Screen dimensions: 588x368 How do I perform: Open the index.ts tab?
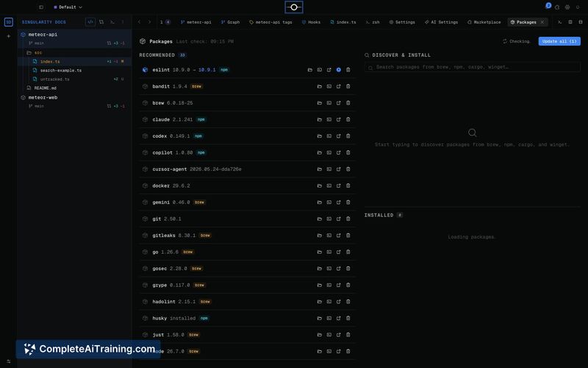point(343,22)
